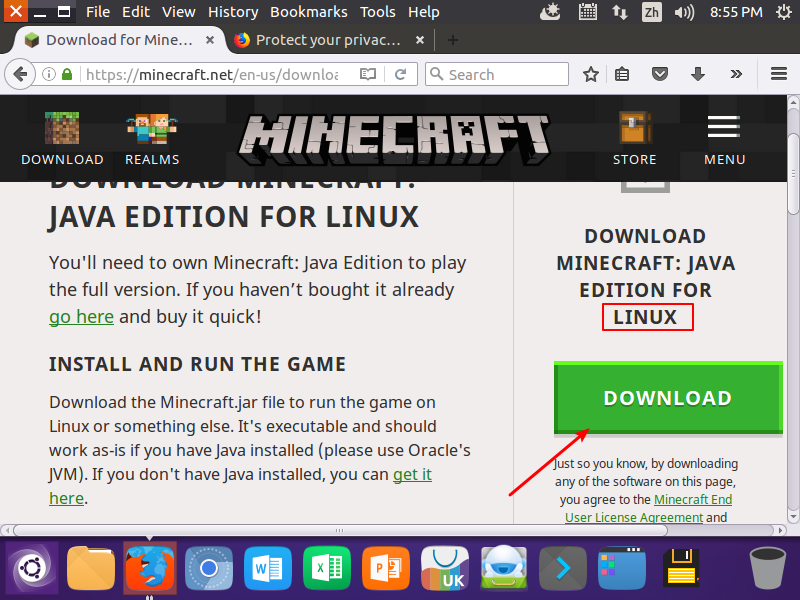Viewport: 800px width, 600px height.
Task: Launch Word from the dock
Action: [x=268, y=568]
